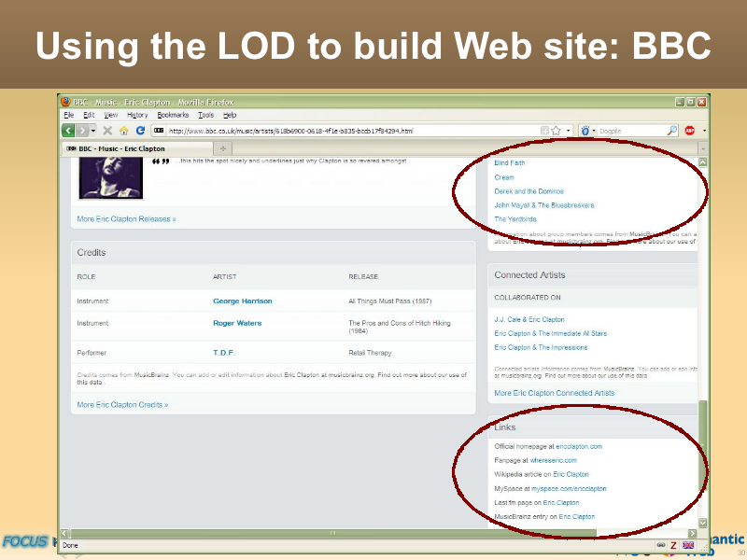Bookmark this page with the star icon

click(556, 131)
